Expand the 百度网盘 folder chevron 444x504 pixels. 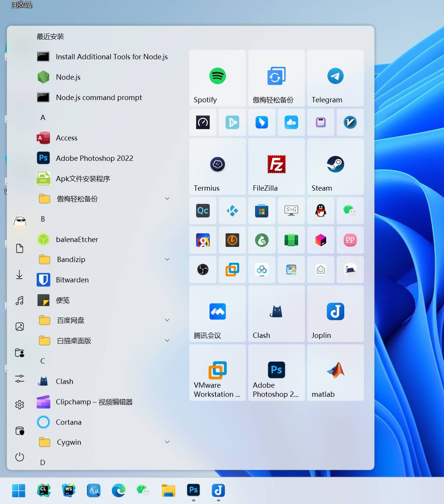tap(167, 320)
